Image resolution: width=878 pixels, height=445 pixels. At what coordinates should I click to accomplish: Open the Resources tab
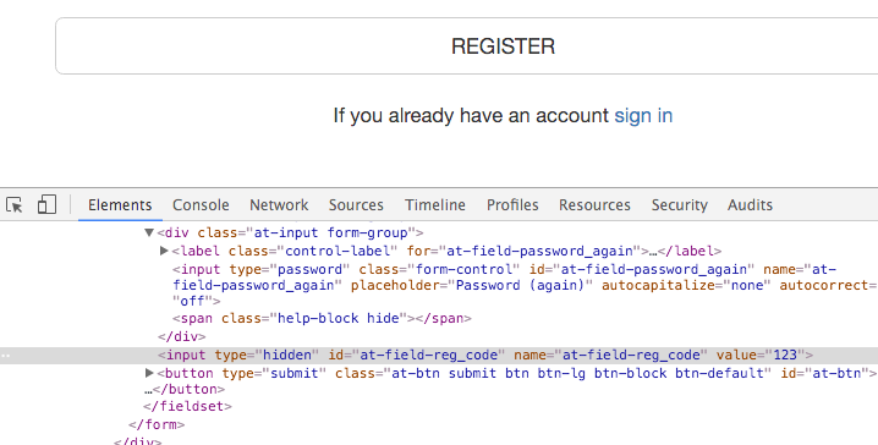(594, 205)
